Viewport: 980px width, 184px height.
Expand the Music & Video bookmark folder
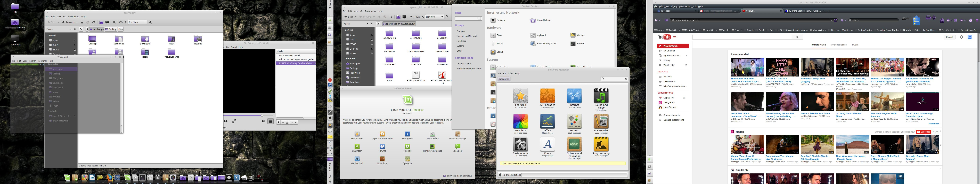coord(691,30)
